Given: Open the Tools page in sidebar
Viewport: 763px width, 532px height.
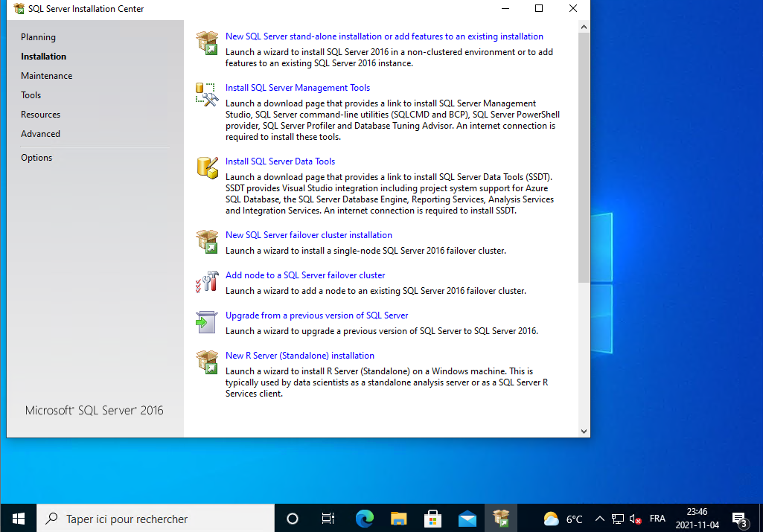Looking at the screenshot, I should [x=31, y=95].
